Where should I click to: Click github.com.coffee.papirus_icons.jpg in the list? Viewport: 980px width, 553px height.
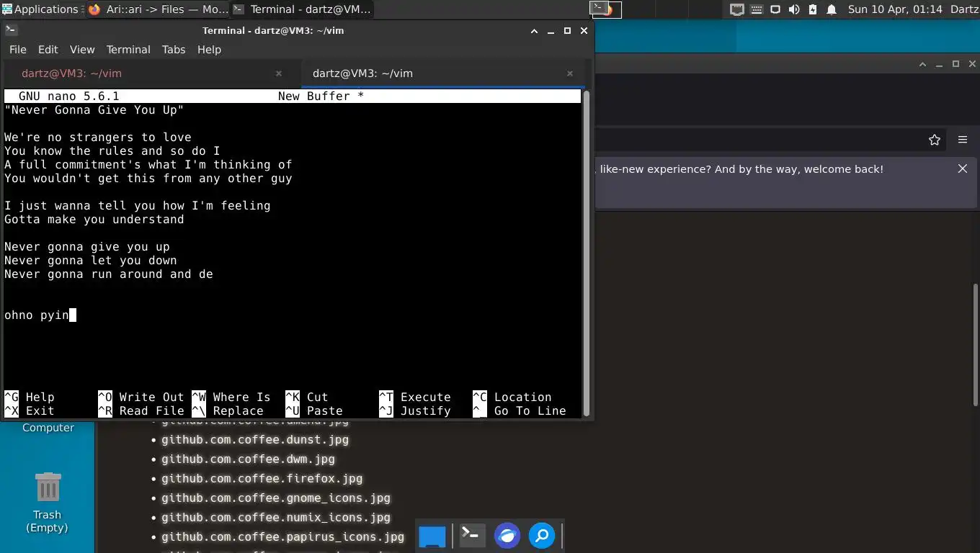[283, 536]
